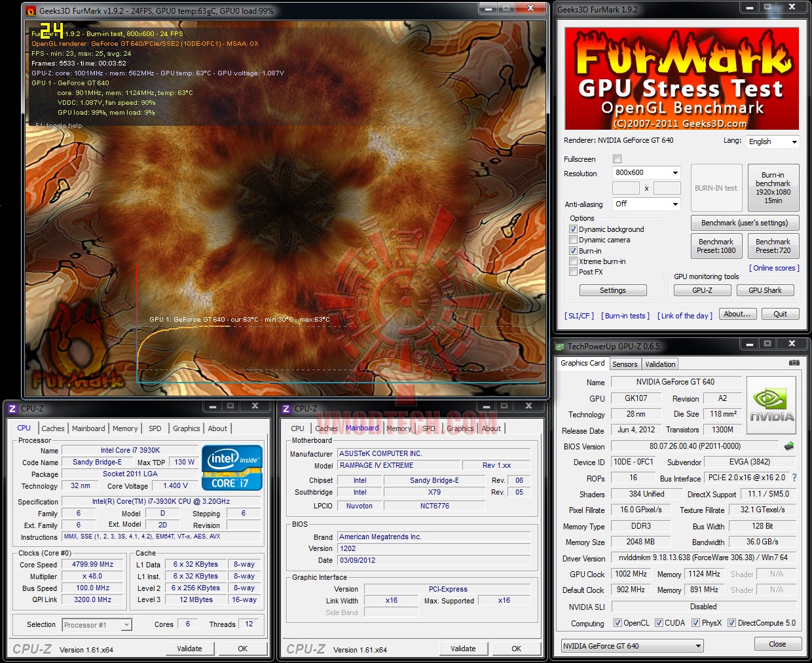Switch to Sensors tab in GPU-Z

pos(625,364)
